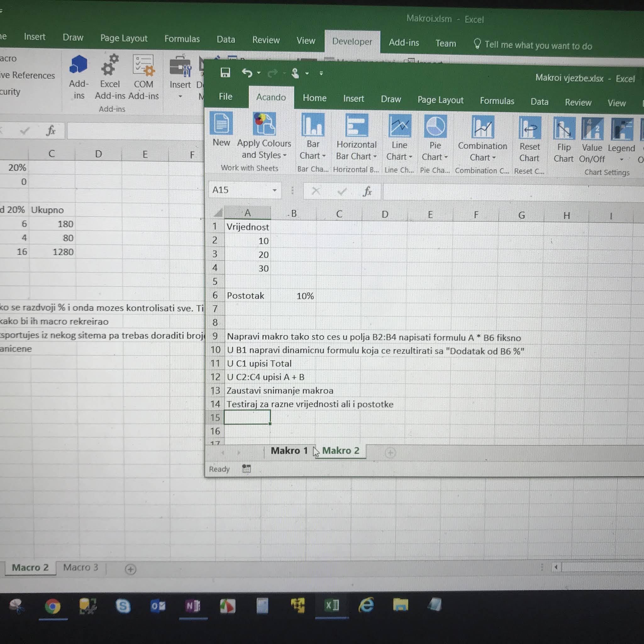This screenshot has height=644, width=644.
Task: Open the File menu in front window
Action: pyautogui.click(x=225, y=97)
